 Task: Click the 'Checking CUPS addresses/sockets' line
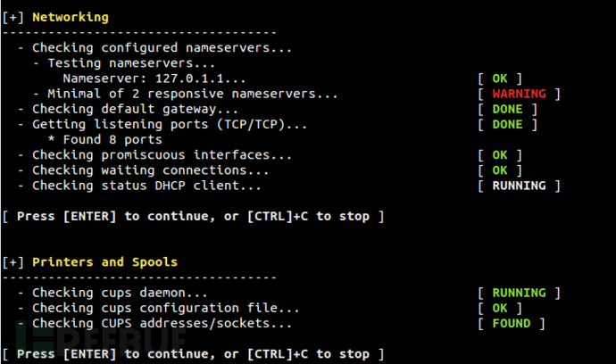tap(161, 324)
